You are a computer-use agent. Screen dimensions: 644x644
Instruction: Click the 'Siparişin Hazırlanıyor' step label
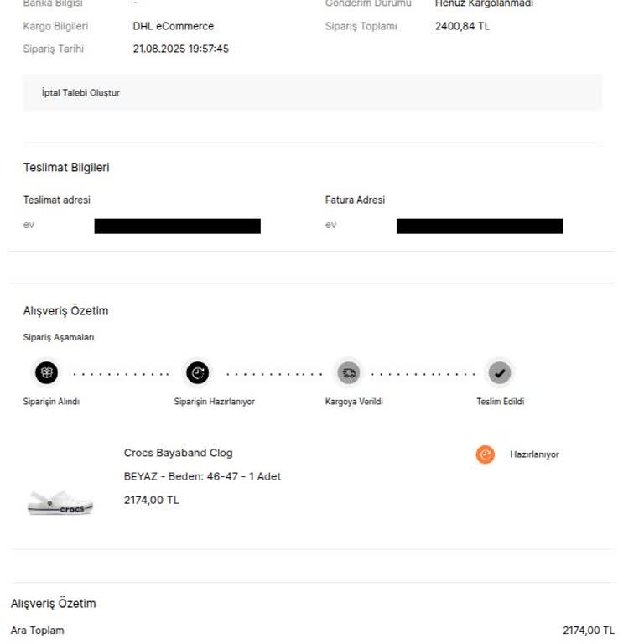214,402
